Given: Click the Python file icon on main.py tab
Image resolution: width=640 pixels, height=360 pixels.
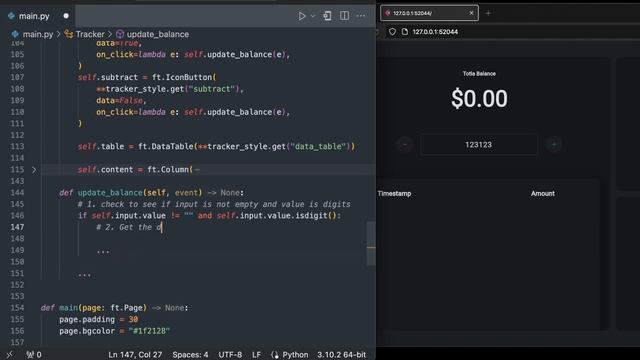Looking at the screenshot, I should tap(11, 16).
